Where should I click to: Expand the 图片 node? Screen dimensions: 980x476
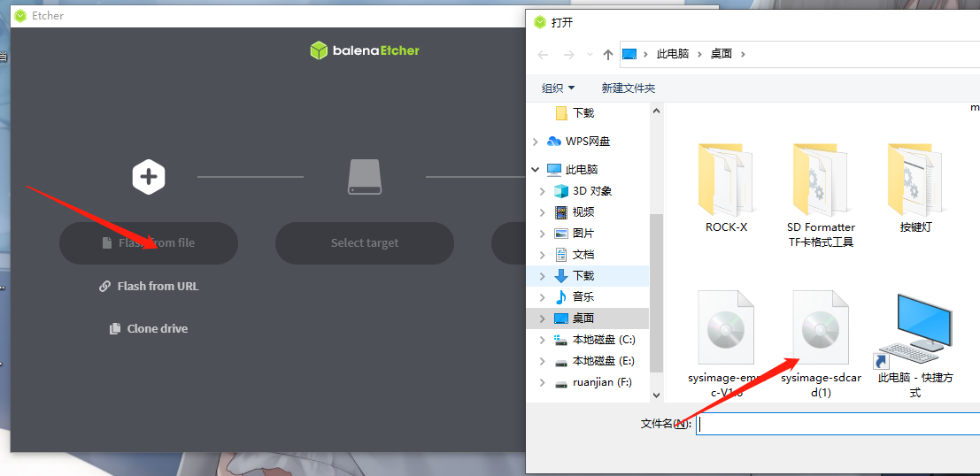point(543,233)
